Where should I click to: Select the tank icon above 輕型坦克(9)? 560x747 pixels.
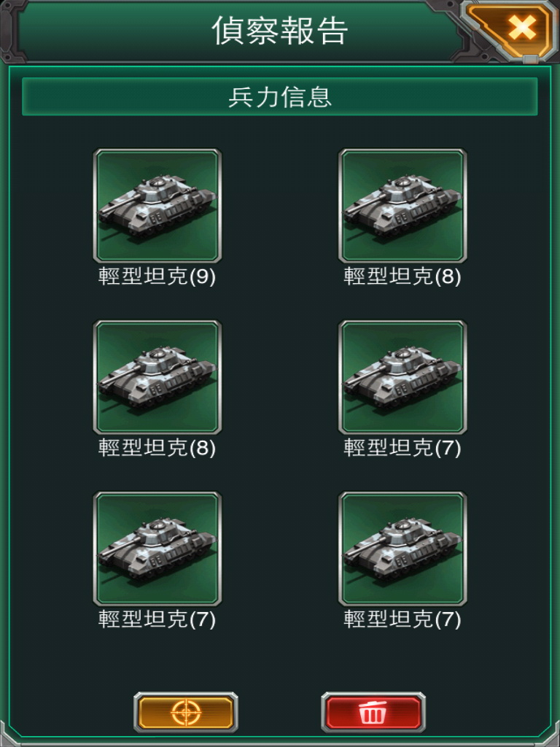point(157,205)
